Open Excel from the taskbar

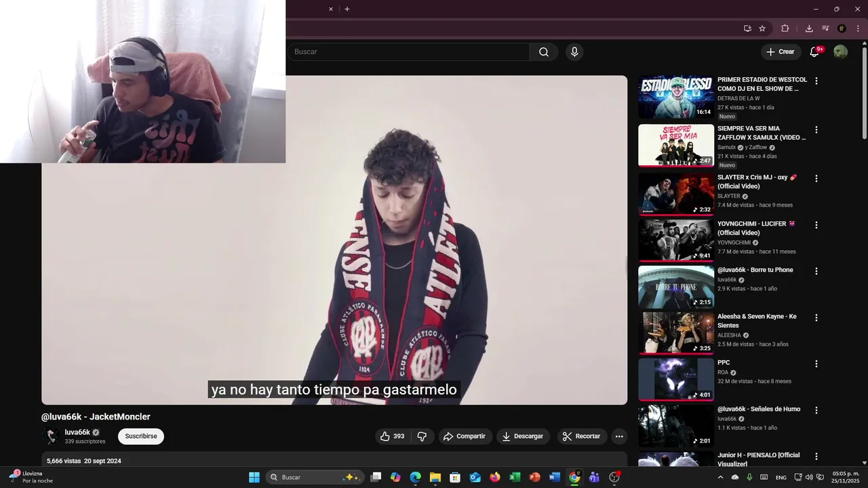pyautogui.click(x=515, y=477)
